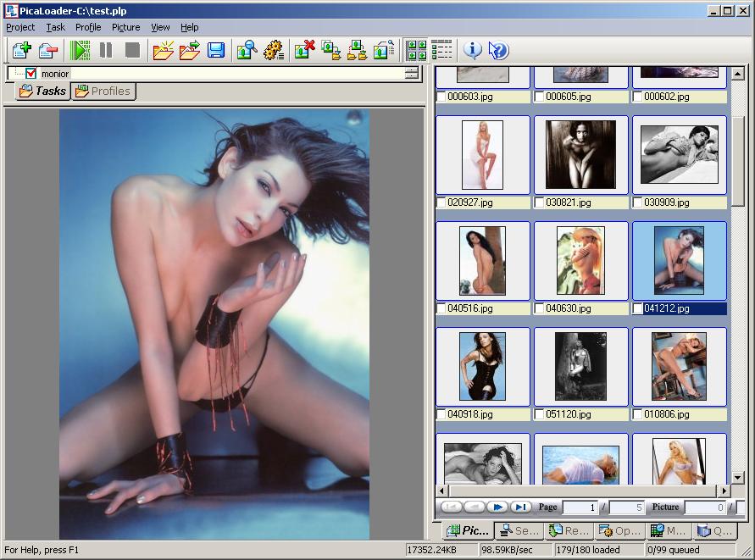Go to next page with arrow button
Screen dimensions: 755x560
click(x=497, y=507)
